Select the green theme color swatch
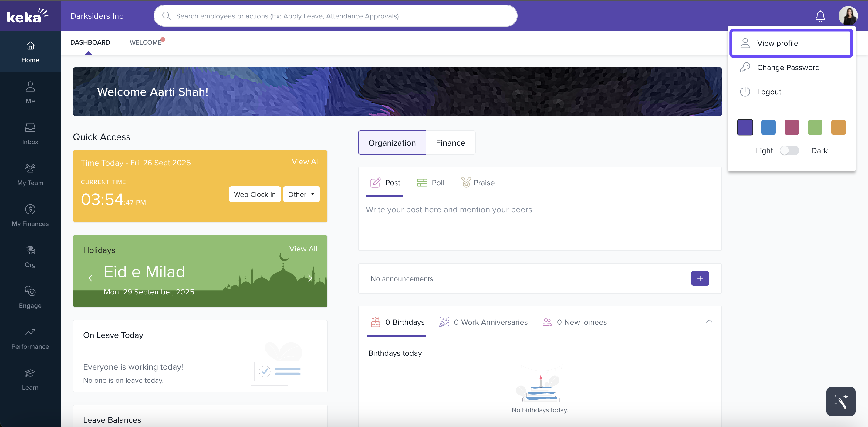The height and width of the screenshot is (427, 868). click(x=815, y=127)
